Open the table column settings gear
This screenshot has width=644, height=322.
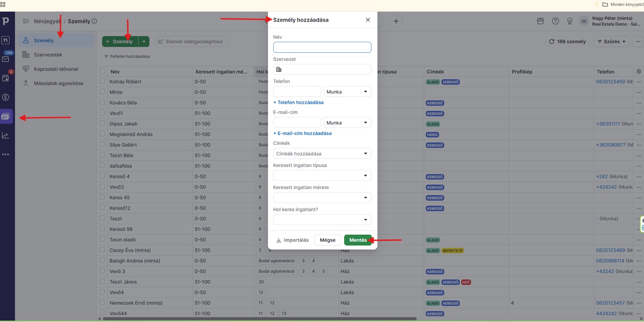pos(639,72)
